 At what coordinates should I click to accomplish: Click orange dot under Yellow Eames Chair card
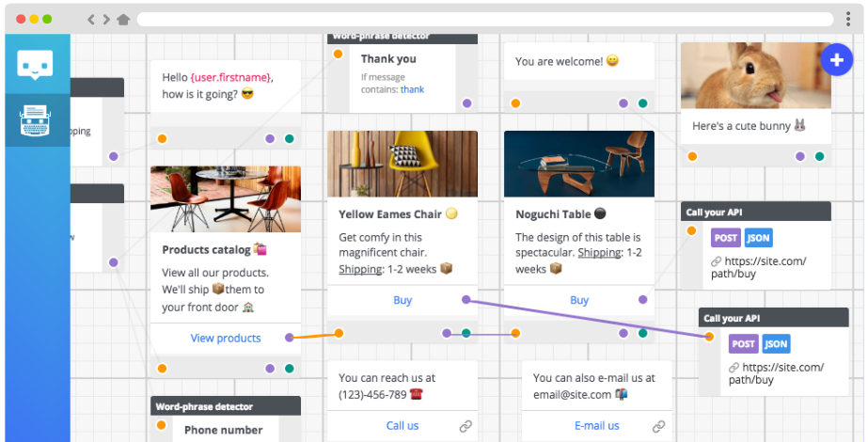coord(339,333)
